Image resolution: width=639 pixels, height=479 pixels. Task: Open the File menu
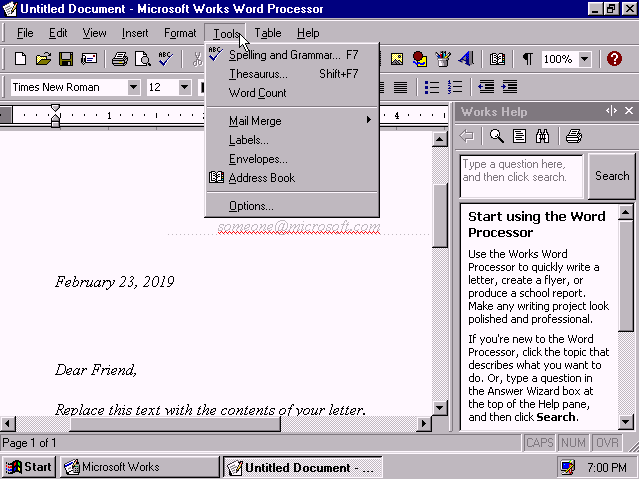[x=25, y=33]
